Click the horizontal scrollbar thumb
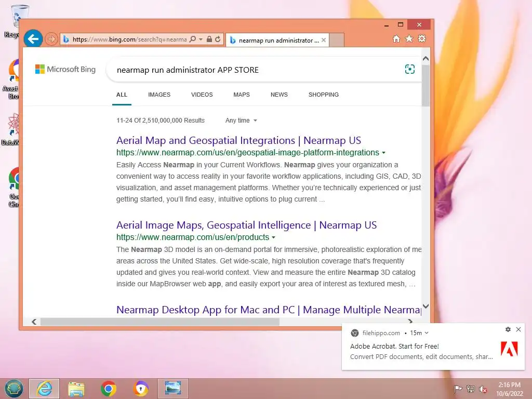Screen dimensions: 532x399 (x=160, y=322)
